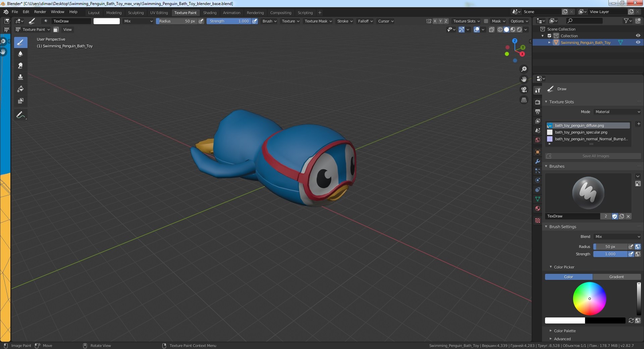The width and height of the screenshot is (644, 349).
Task: Open the Physics properties tab
Action: pyautogui.click(x=538, y=180)
